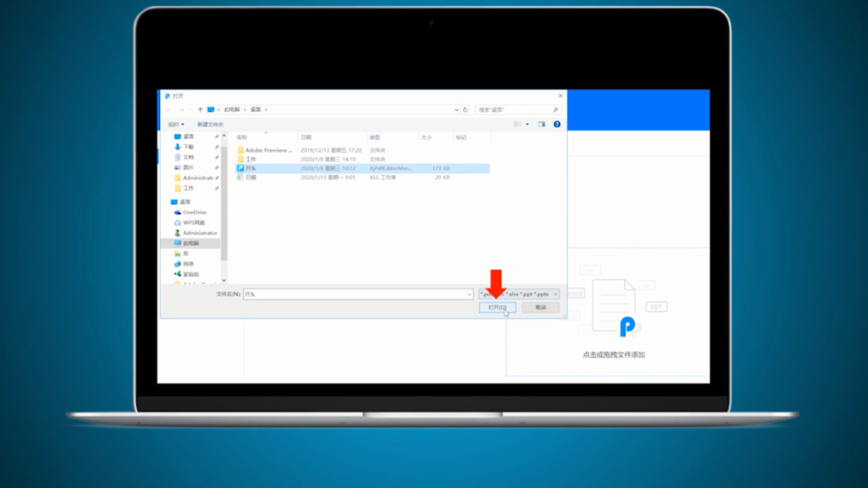
Task: Expand the chevron after 桌面 in the address bar
Action: [265, 110]
